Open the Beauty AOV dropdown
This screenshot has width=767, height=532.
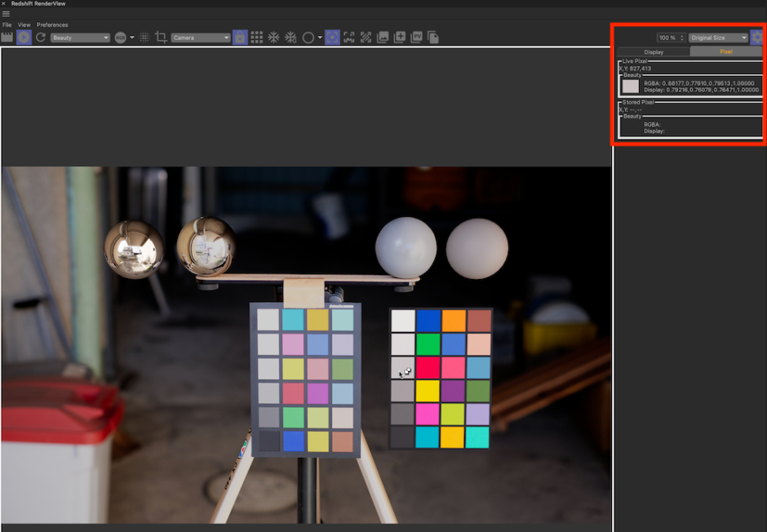click(x=80, y=38)
